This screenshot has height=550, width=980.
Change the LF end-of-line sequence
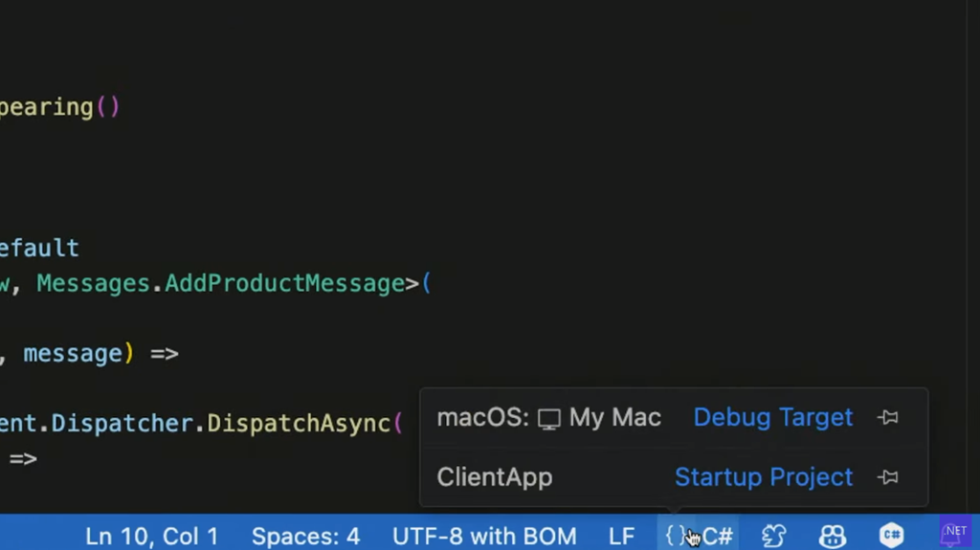[x=621, y=536]
